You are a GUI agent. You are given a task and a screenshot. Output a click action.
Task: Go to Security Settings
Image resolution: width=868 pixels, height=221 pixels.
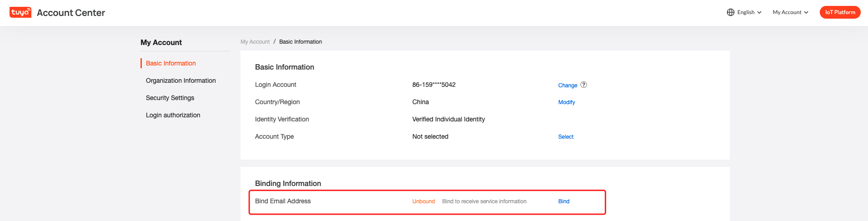[170, 98]
